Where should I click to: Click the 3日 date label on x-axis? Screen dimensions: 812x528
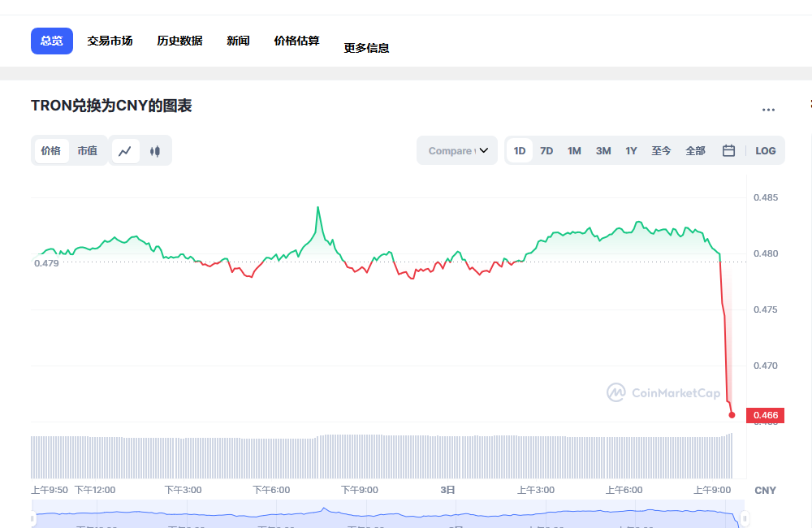(448, 490)
